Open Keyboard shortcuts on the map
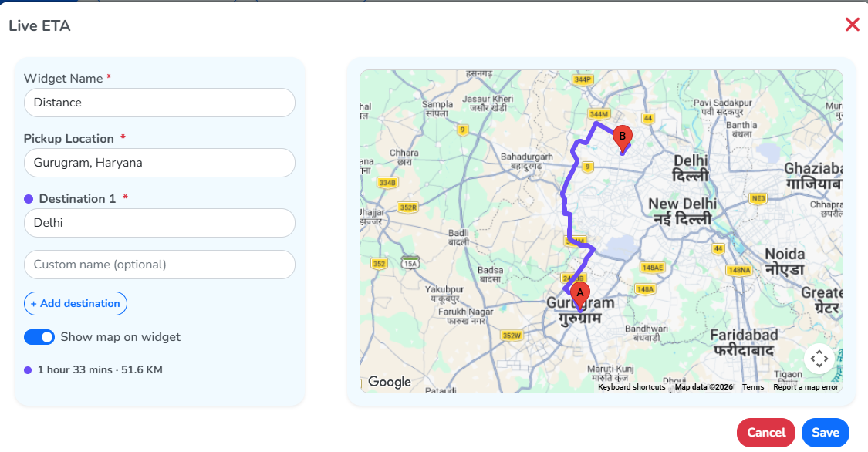Image resolution: width=868 pixels, height=452 pixels. [x=632, y=387]
